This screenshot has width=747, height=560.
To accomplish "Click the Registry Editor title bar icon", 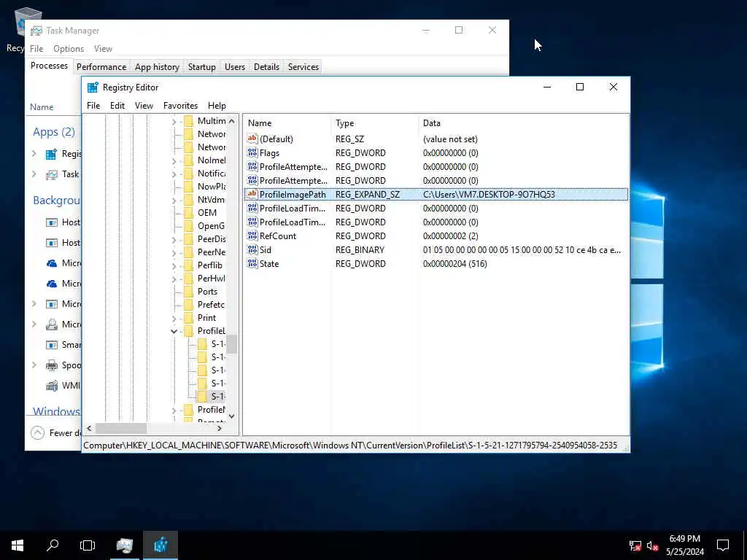I will click(93, 87).
